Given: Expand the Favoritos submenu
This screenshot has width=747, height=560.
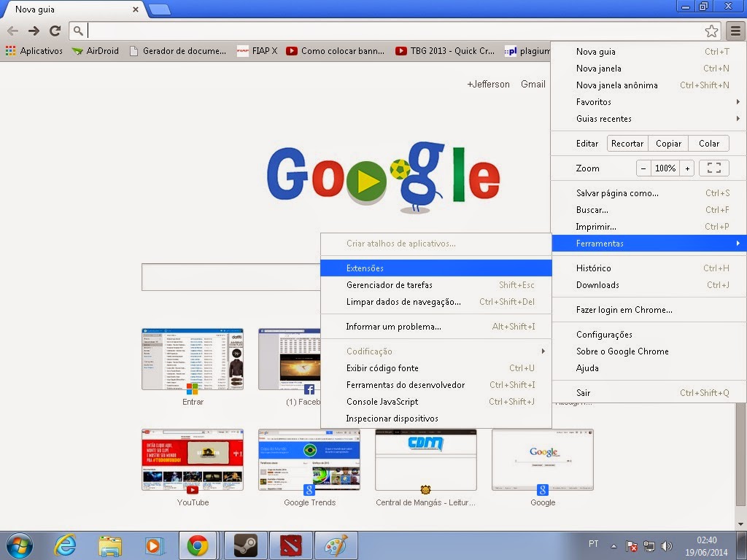Looking at the screenshot, I should [x=649, y=102].
